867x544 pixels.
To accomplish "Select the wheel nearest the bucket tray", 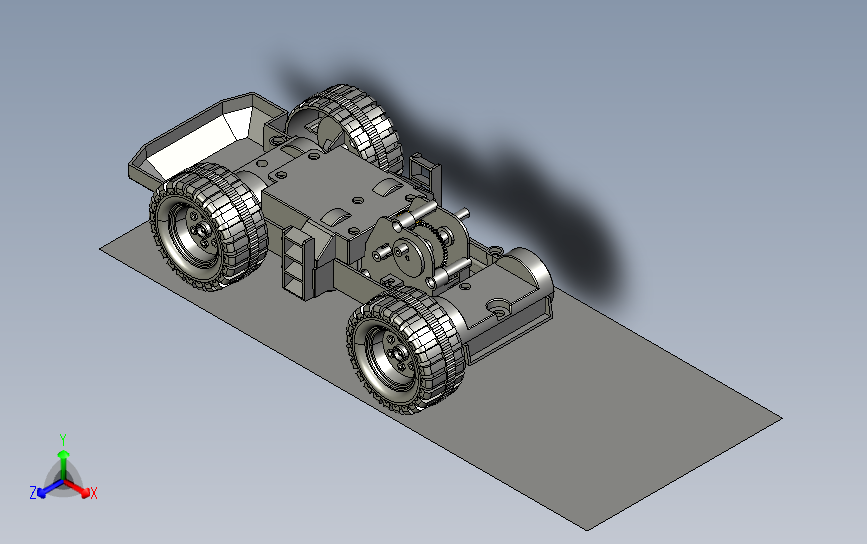I will coord(208,227).
